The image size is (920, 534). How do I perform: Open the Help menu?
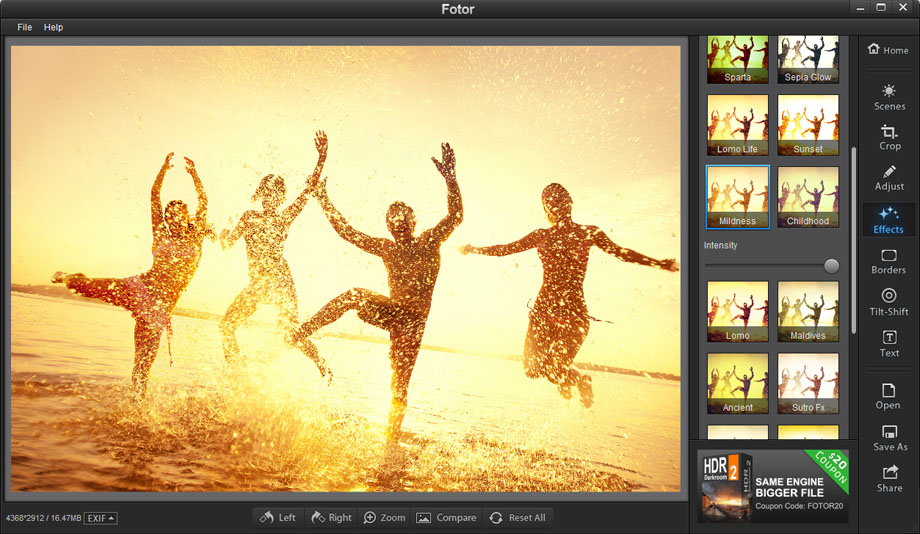click(53, 27)
